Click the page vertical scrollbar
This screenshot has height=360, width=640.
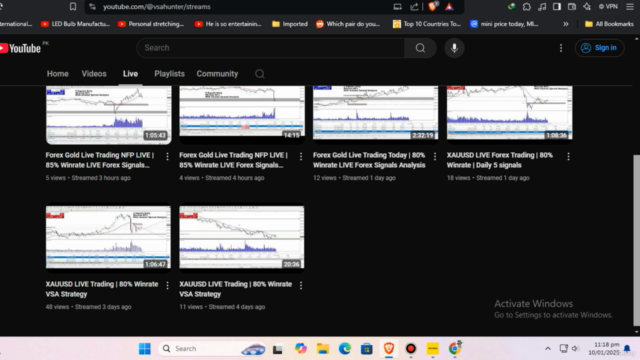pos(636,240)
